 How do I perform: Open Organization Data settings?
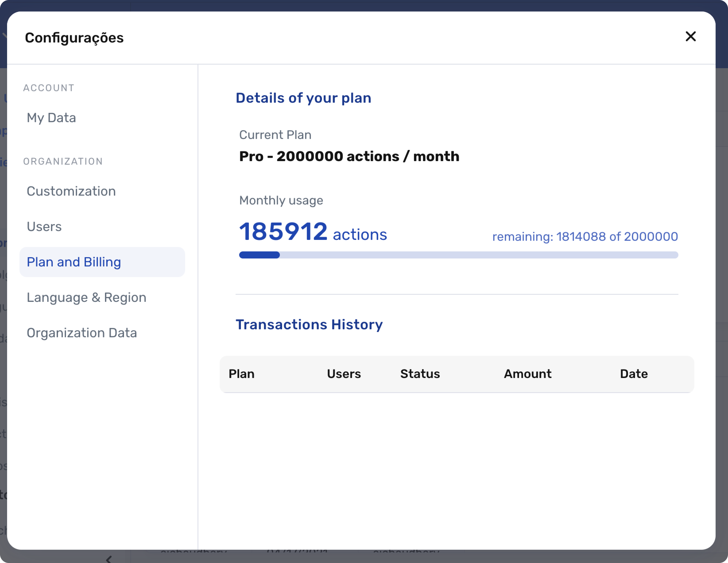[x=82, y=333]
